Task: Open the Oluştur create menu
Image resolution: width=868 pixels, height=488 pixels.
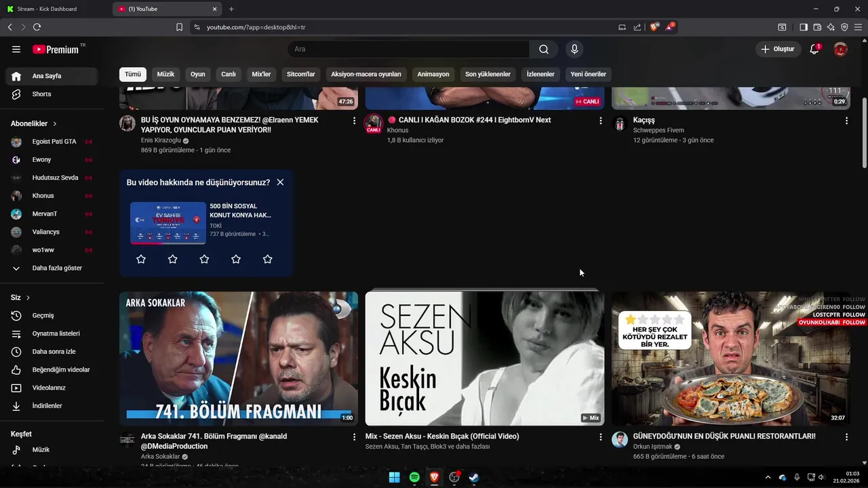Action: tap(778, 49)
